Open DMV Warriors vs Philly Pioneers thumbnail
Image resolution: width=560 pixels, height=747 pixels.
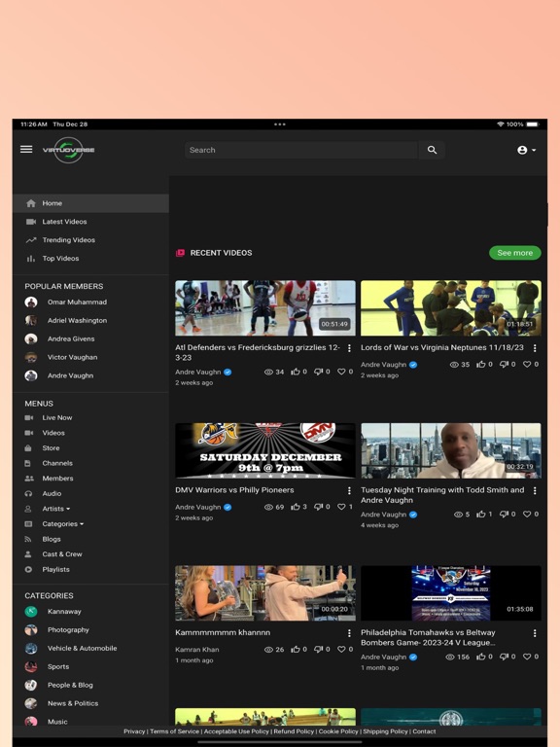(x=265, y=450)
